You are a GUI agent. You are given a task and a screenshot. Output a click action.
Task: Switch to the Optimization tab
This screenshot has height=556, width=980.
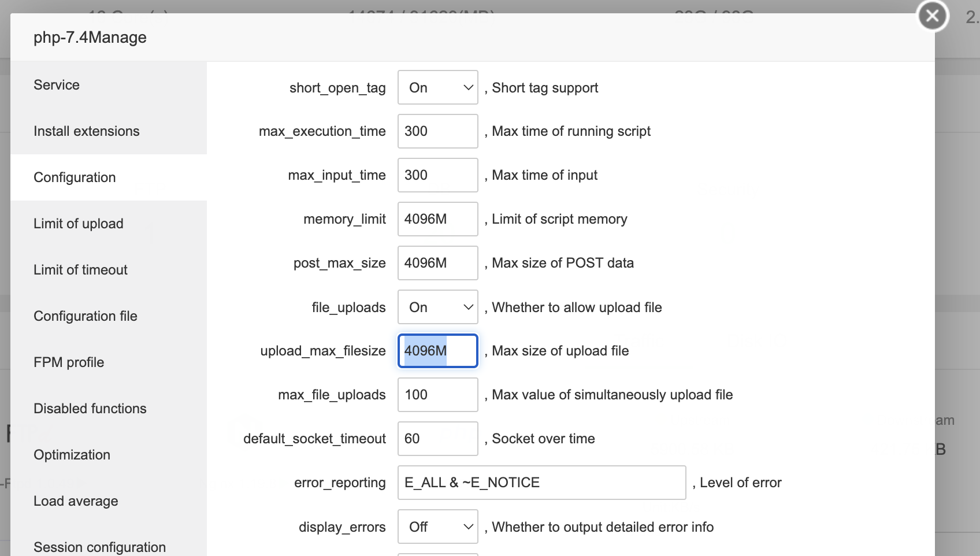pyautogui.click(x=72, y=455)
